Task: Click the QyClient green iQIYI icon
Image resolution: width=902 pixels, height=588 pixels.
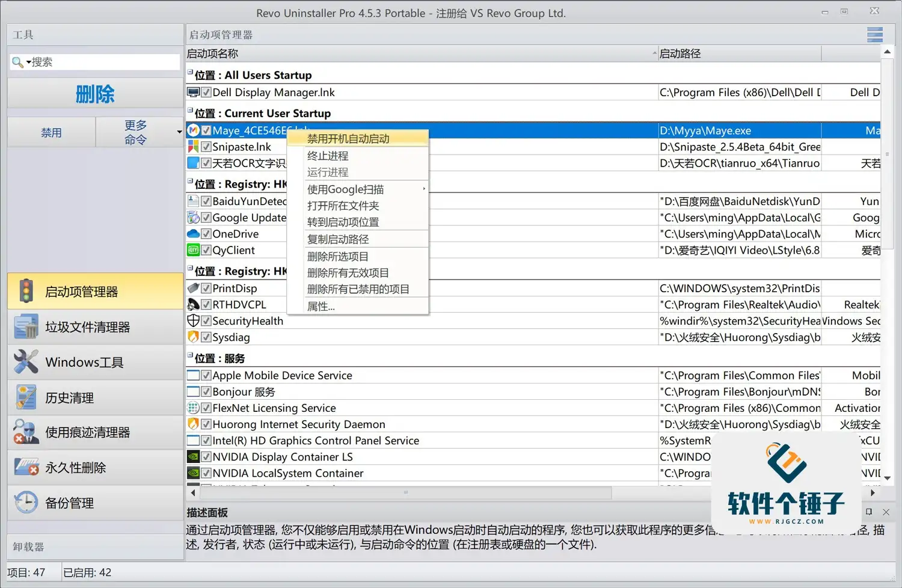Action: coord(193,250)
